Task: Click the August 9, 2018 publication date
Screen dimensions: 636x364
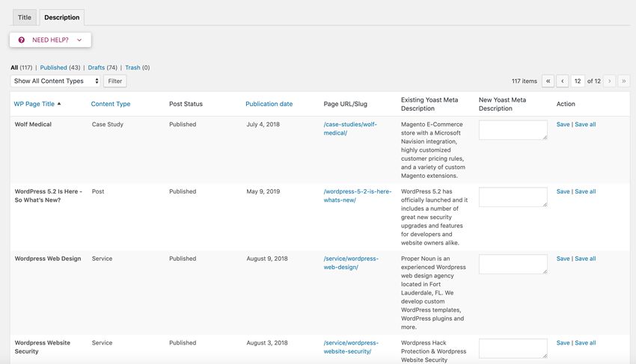Action: [x=267, y=259]
